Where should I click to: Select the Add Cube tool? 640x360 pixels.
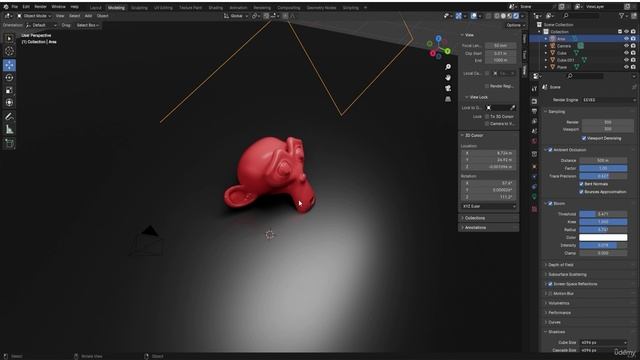pyautogui.click(x=9, y=143)
